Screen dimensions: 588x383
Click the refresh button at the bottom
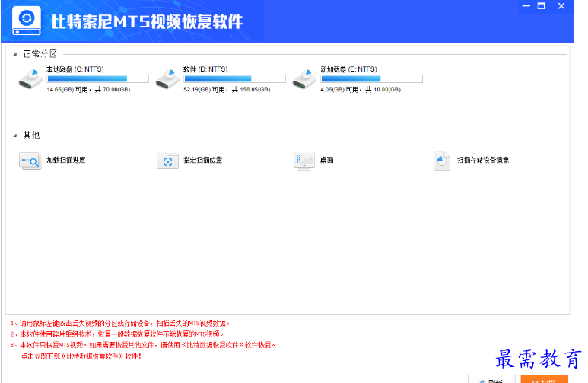(x=491, y=379)
